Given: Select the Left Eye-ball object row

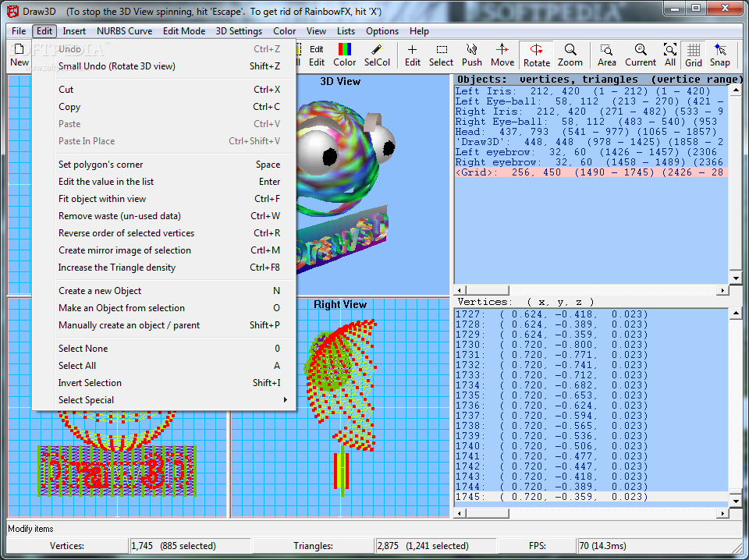Looking at the screenshot, I should pos(591,101).
